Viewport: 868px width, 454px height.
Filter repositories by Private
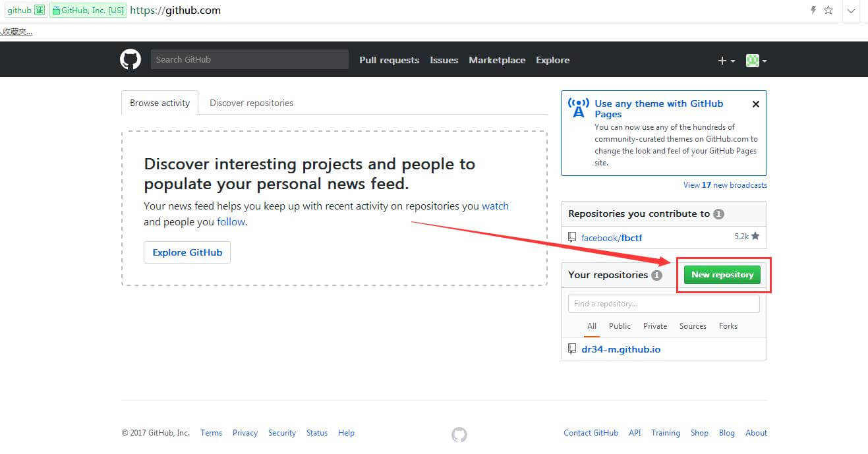pos(655,326)
